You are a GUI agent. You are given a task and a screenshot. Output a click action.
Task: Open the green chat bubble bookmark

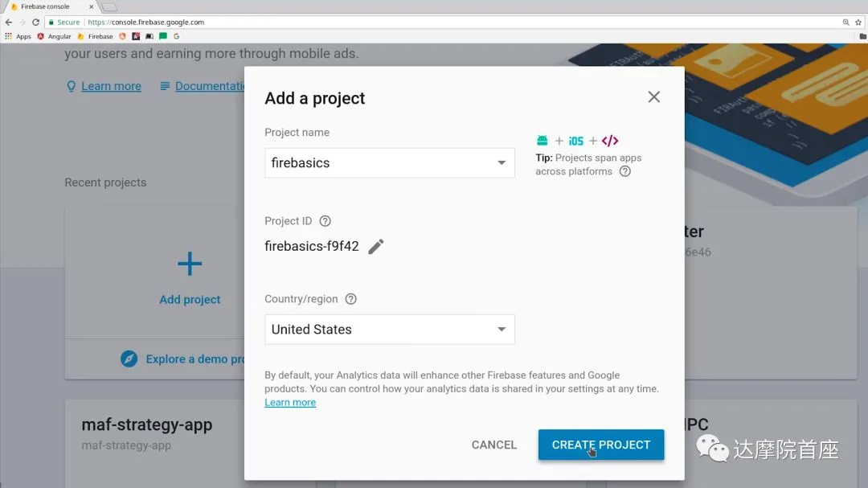162,36
